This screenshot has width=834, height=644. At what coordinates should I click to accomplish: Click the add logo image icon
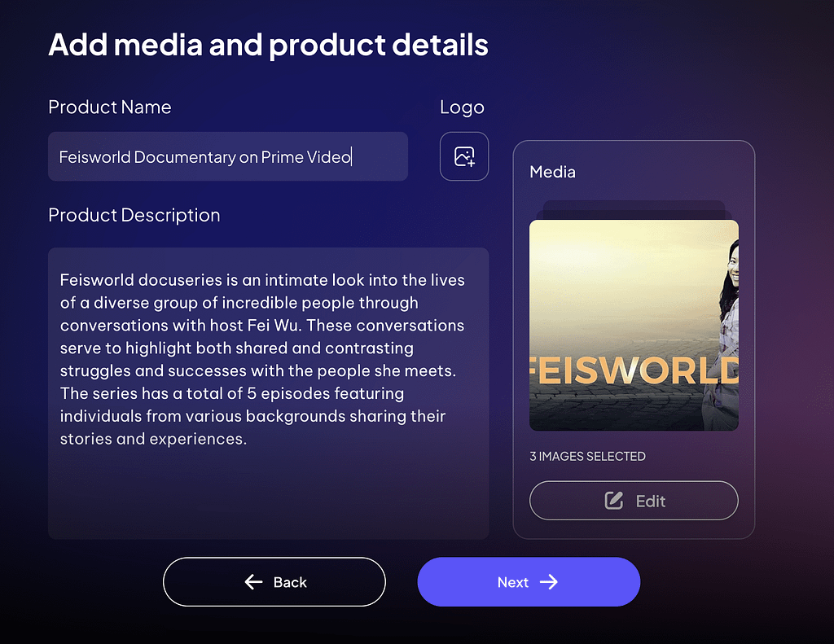(463, 156)
